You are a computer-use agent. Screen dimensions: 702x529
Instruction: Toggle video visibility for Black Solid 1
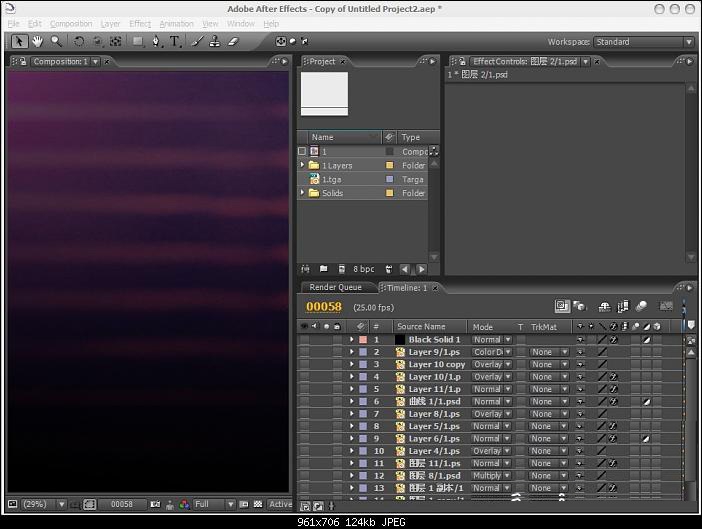tap(304, 340)
